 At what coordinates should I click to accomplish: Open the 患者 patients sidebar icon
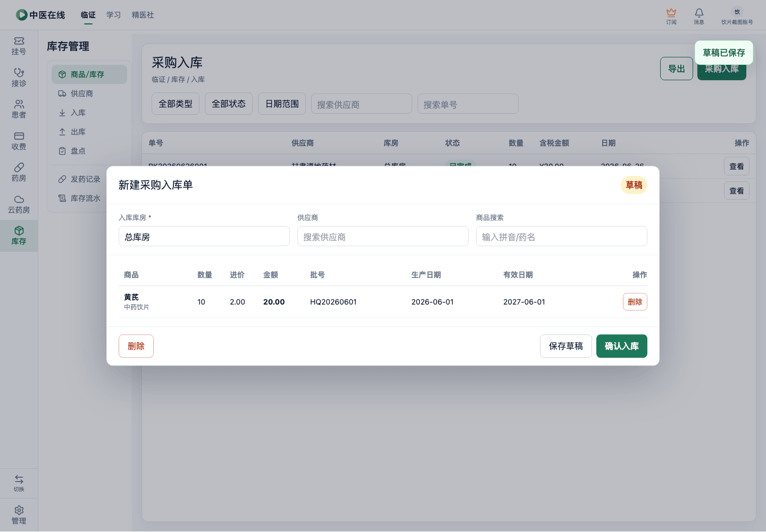(19, 109)
